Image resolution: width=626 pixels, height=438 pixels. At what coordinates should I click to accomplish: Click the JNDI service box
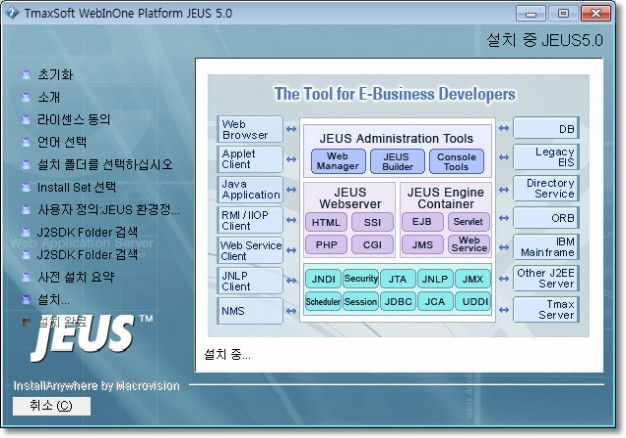tap(323, 279)
